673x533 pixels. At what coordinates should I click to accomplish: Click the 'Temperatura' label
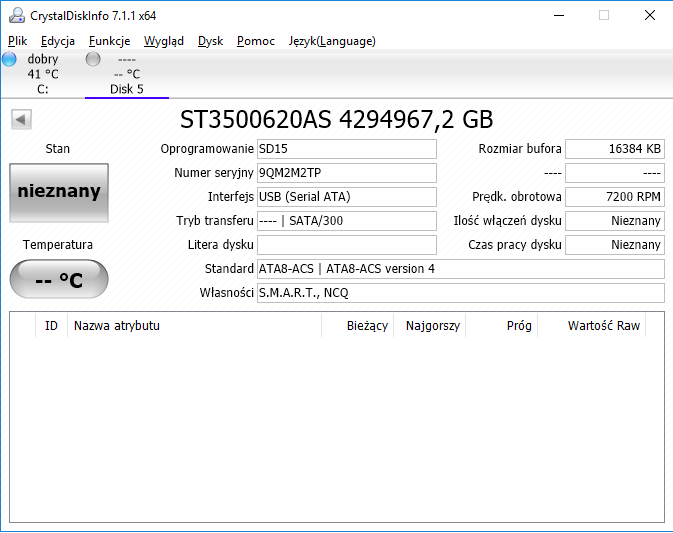pyautogui.click(x=58, y=245)
